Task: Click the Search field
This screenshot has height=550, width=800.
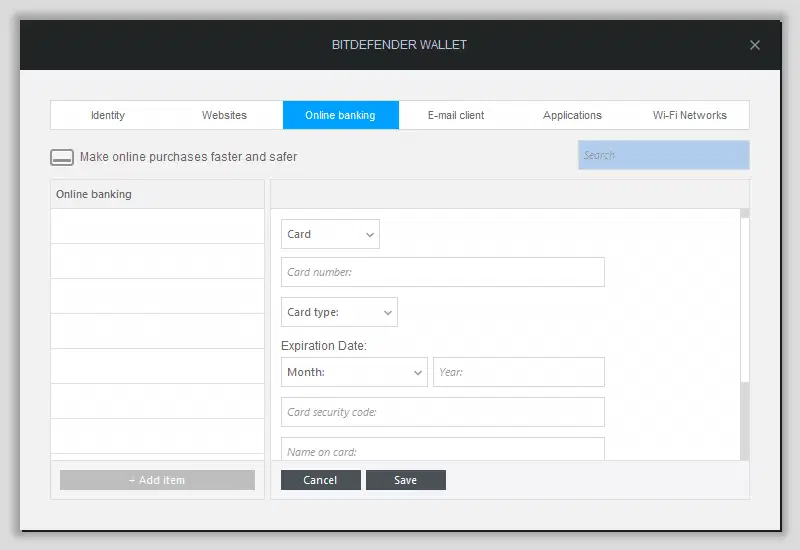Action: click(x=663, y=155)
